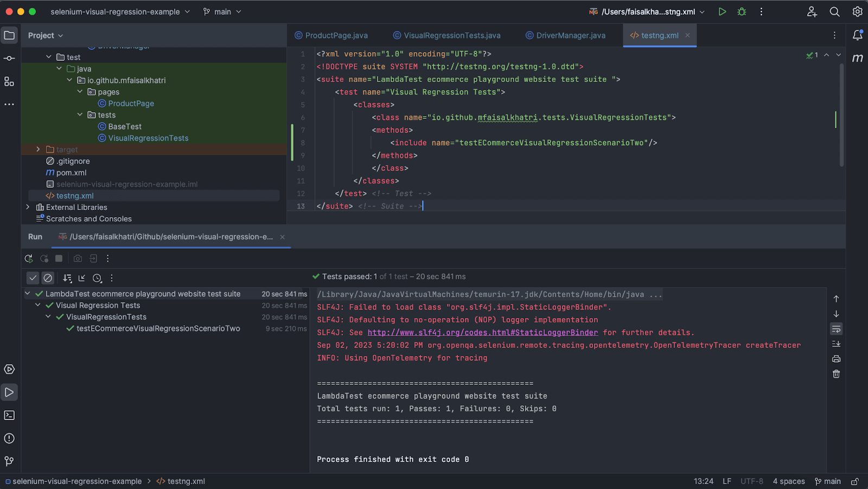Open the main branch menu
868x489 pixels.
click(x=221, y=11)
